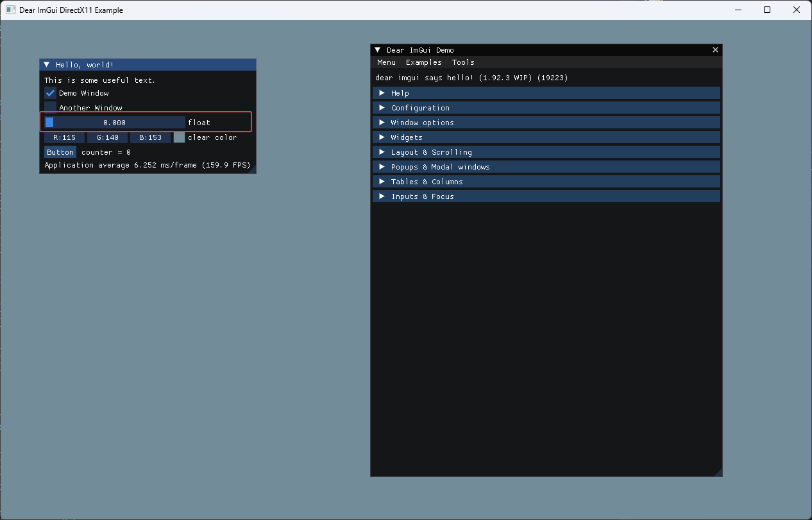Click the 'This is some useful text.' label
Viewport: 812px width, 520px height.
tap(99, 80)
